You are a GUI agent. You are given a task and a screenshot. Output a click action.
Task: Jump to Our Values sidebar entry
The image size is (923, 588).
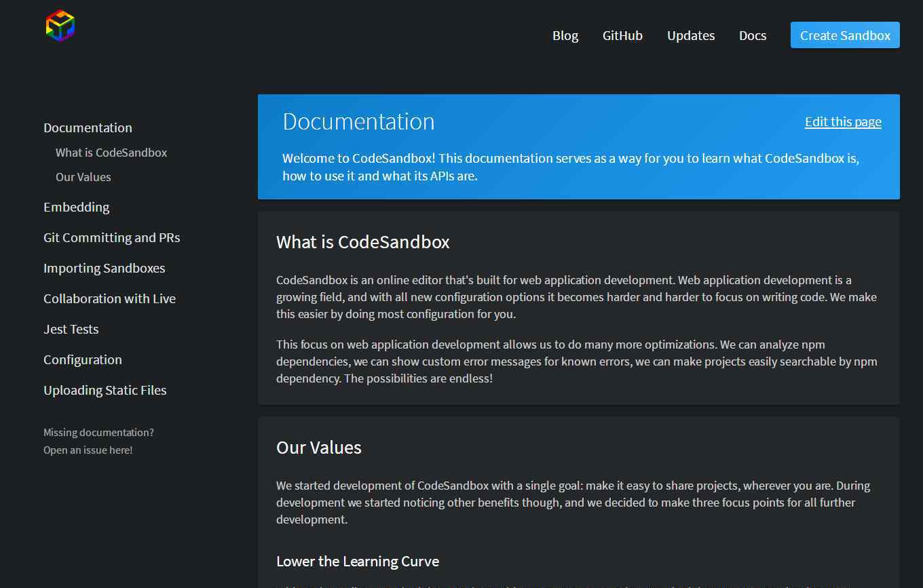click(83, 177)
